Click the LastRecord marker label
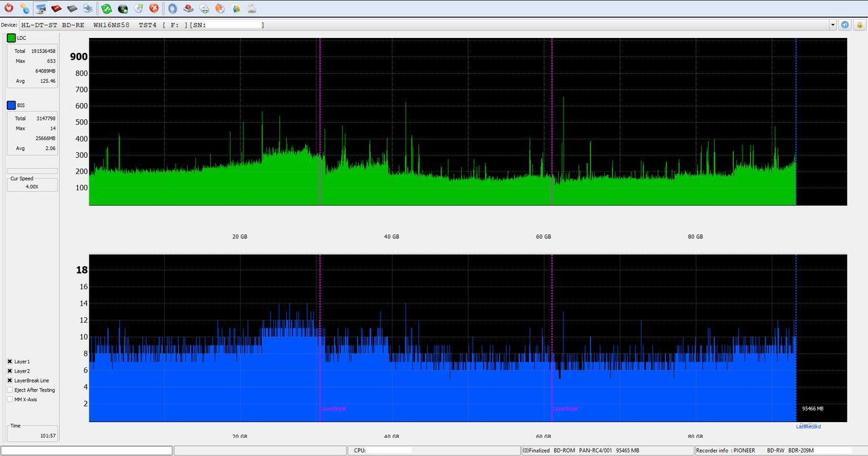The height and width of the screenshot is (456, 868). click(x=808, y=426)
